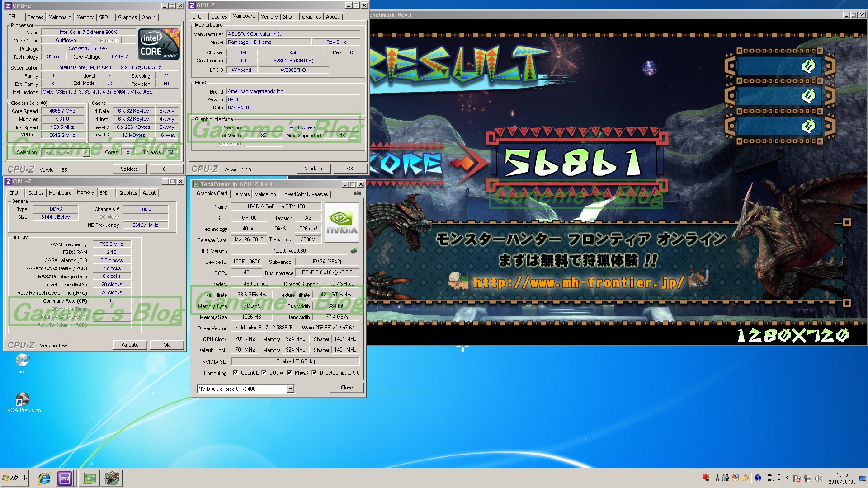Toggle the OpenCL checkbox
868x488 pixels.
236,373
